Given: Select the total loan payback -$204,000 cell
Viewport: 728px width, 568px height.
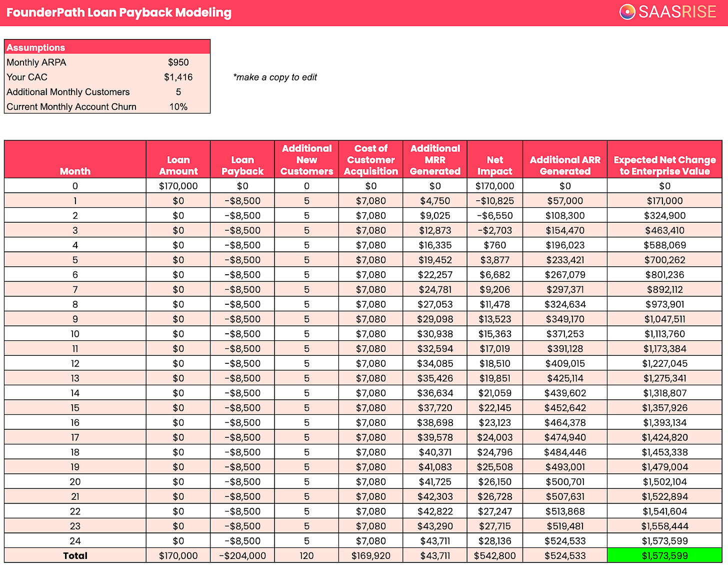Looking at the screenshot, I should (x=242, y=555).
